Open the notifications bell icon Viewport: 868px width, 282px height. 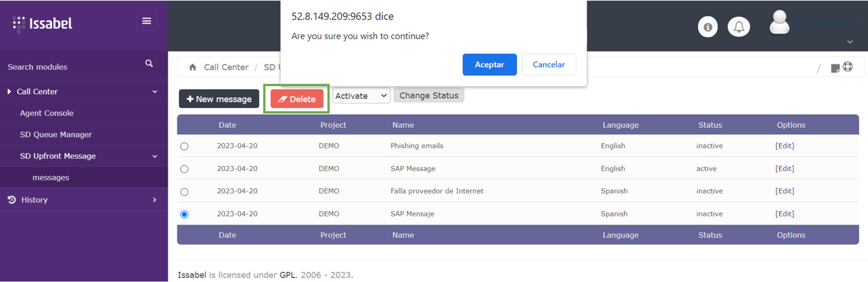[x=739, y=27]
